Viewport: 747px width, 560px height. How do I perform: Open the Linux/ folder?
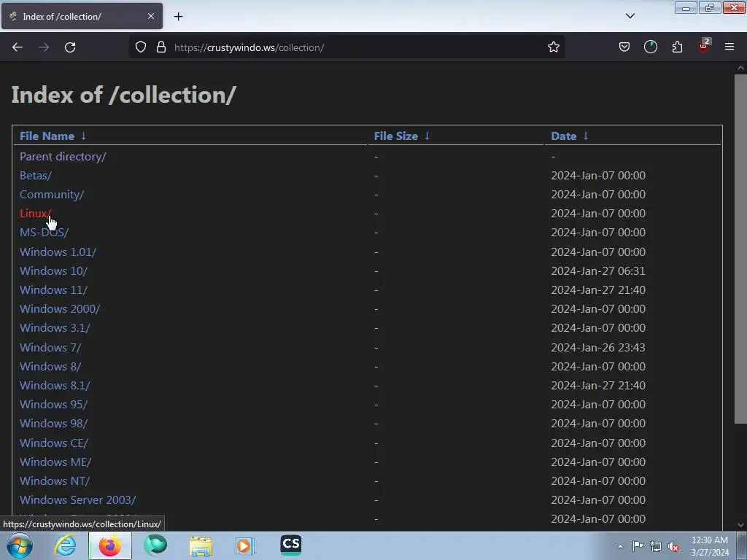point(36,214)
